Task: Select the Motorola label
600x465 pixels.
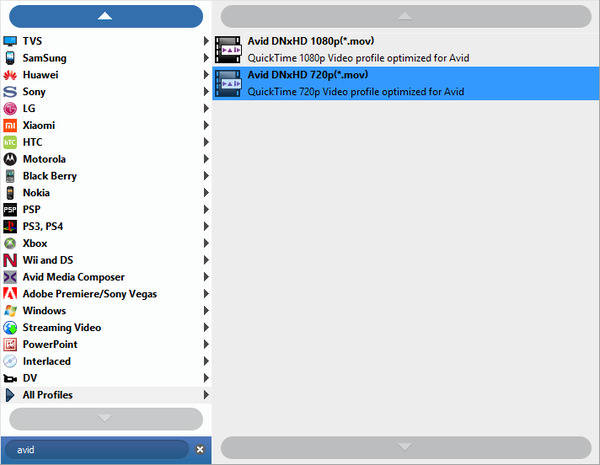Action: pos(44,159)
